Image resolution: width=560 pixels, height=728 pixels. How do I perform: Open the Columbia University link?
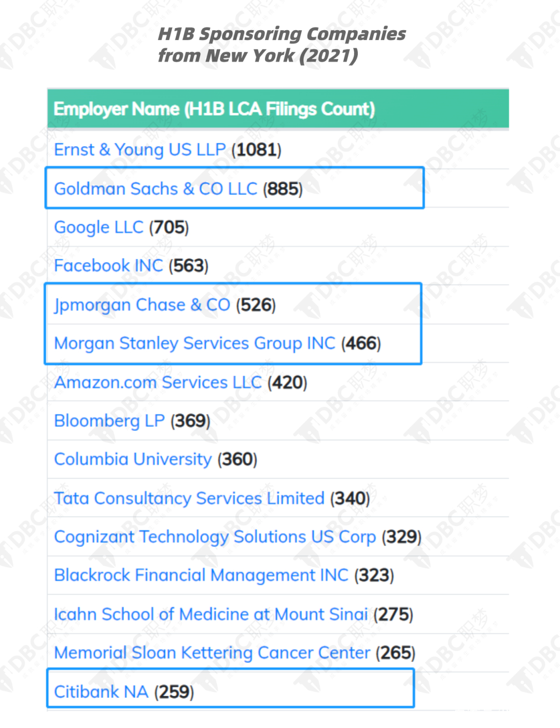pos(133,459)
